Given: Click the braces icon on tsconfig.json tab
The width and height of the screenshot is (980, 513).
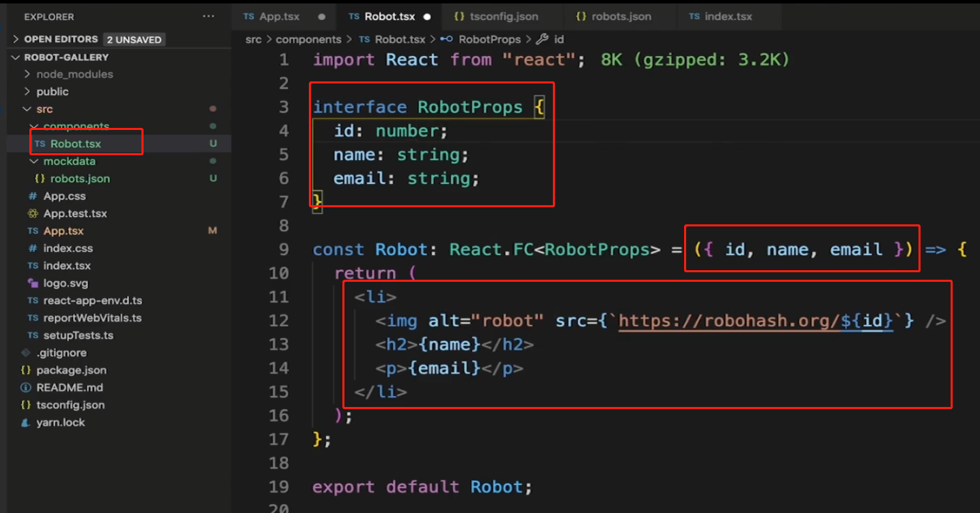Looking at the screenshot, I should 459,16.
